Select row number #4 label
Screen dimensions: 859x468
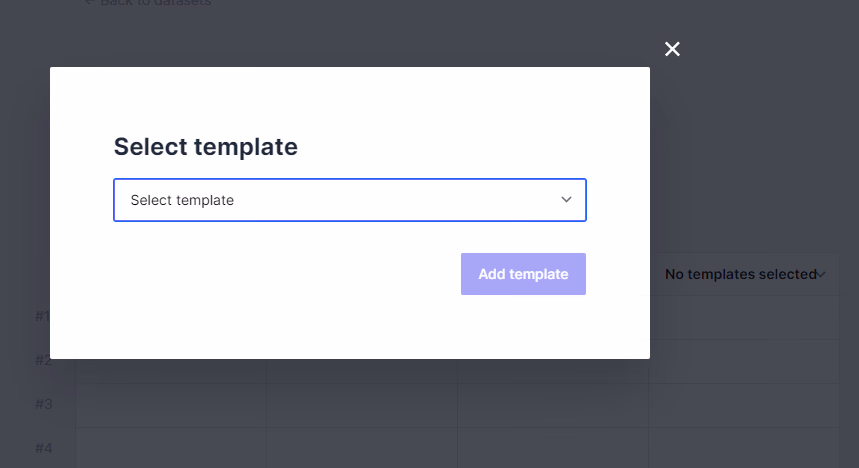[x=43, y=448]
